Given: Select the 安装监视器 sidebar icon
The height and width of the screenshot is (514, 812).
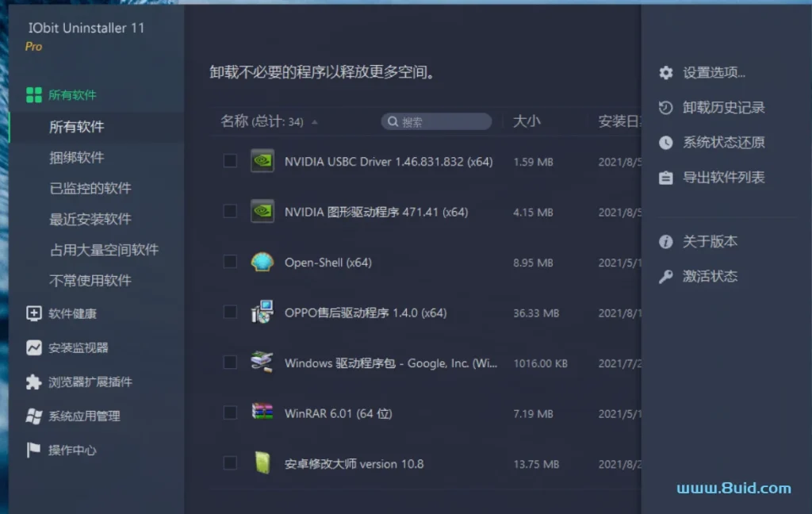Looking at the screenshot, I should click(x=33, y=347).
